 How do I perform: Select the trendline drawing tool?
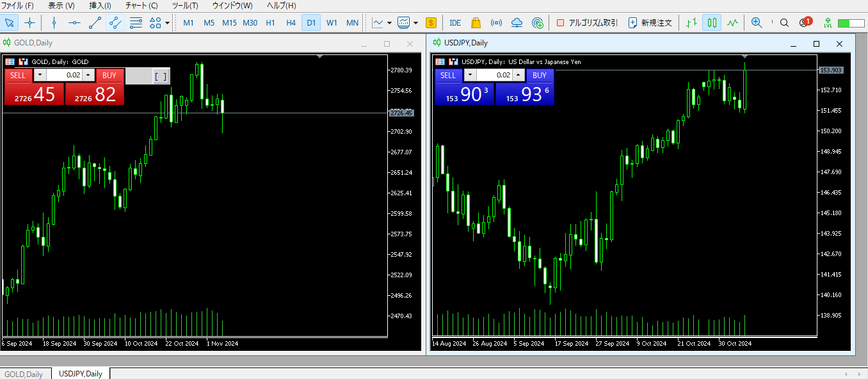click(95, 23)
